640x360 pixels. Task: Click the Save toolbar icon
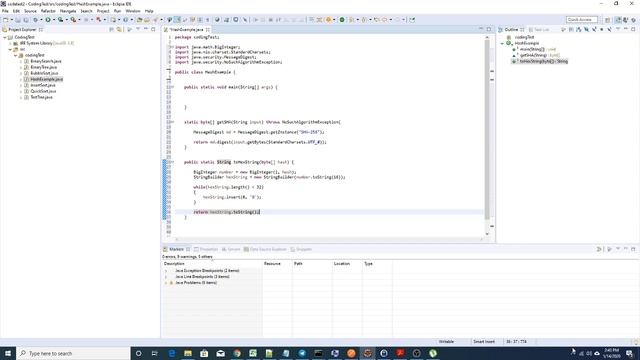coord(18,20)
